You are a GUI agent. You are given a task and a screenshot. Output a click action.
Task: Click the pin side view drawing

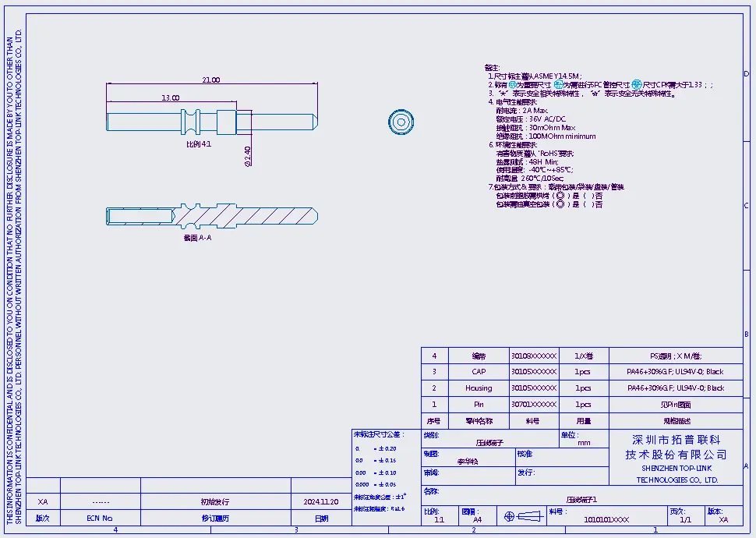210,122
